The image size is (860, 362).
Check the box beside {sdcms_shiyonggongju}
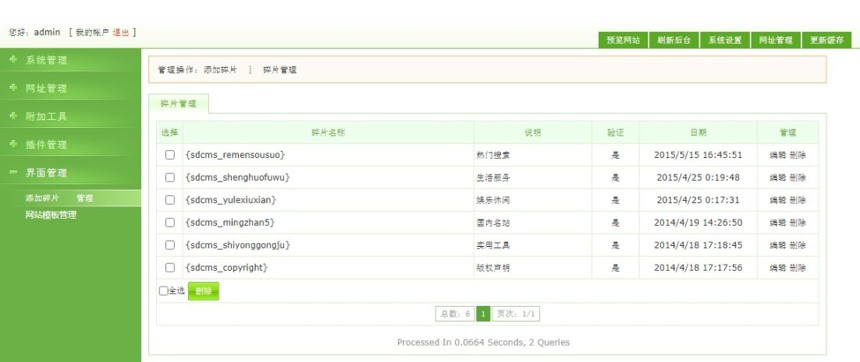tap(170, 245)
